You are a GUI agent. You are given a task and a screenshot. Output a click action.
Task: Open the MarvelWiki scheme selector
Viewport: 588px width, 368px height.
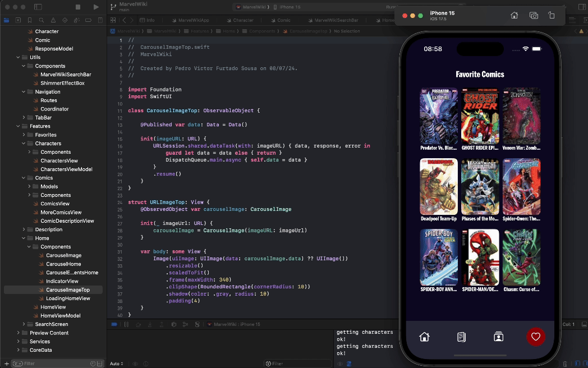tap(251, 7)
